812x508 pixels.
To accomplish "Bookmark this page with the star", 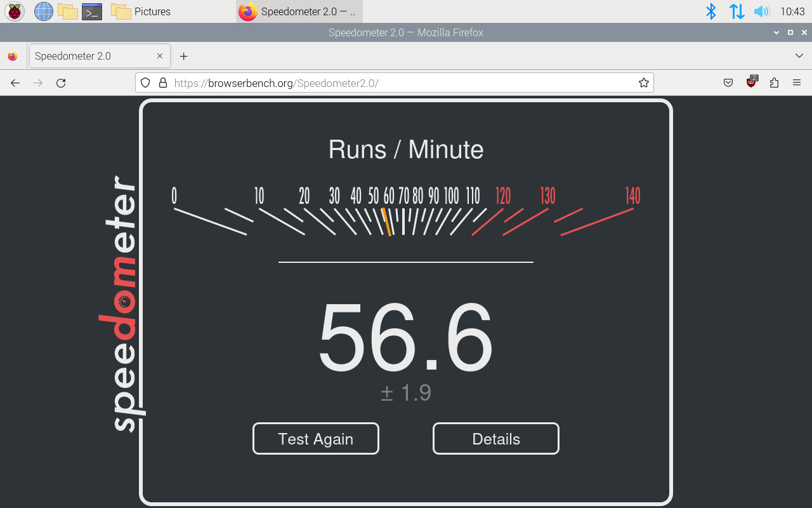I will [x=643, y=83].
